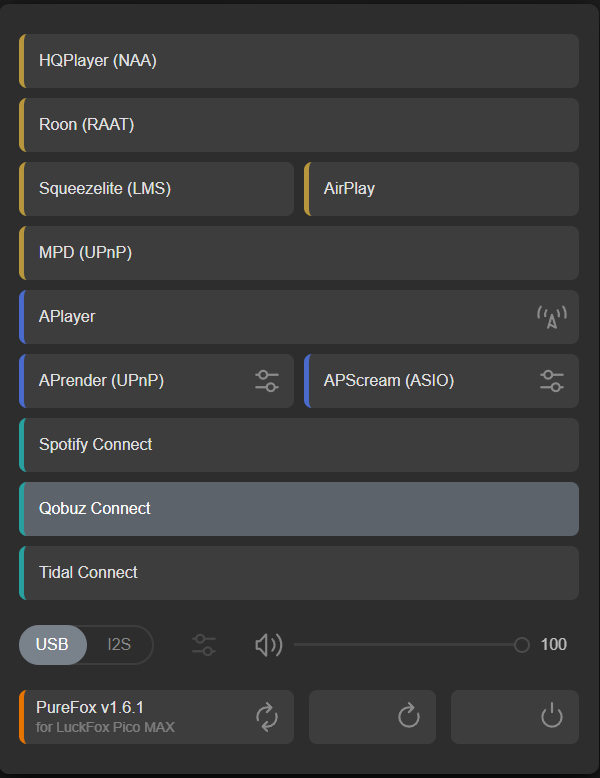Image resolution: width=600 pixels, height=778 pixels.
Task: Switch output to I2S
Action: click(119, 645)
